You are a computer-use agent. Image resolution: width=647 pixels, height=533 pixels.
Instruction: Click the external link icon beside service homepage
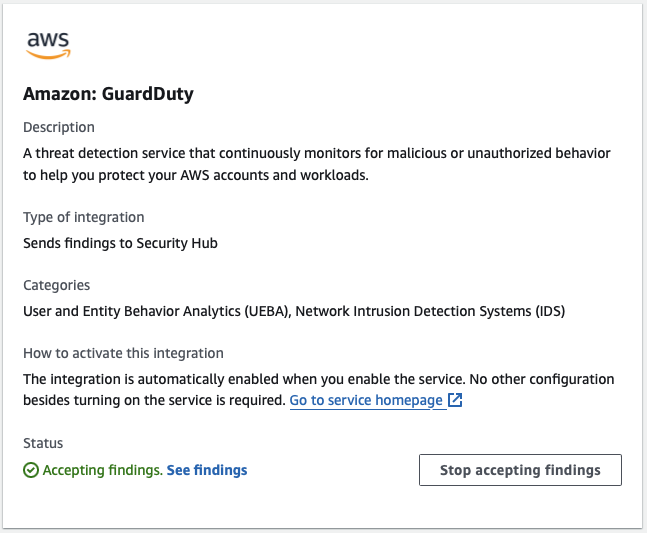[x=455, y=400]
